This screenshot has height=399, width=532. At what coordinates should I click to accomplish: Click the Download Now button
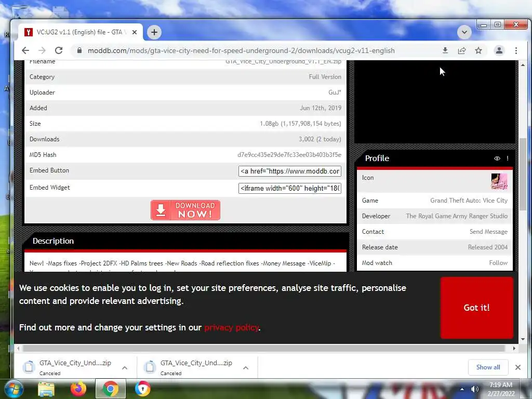185,210
